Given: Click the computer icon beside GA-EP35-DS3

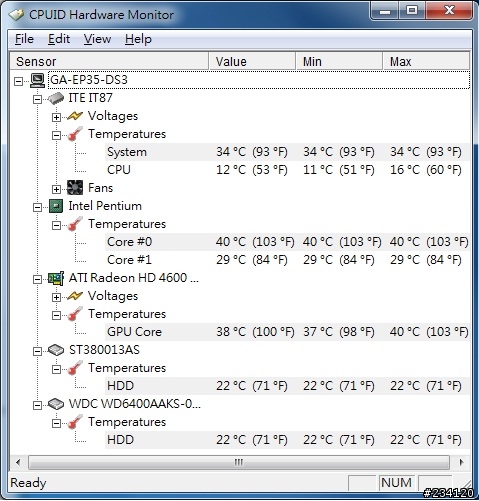Looking at the screenshot, I should tap(37, 80).
